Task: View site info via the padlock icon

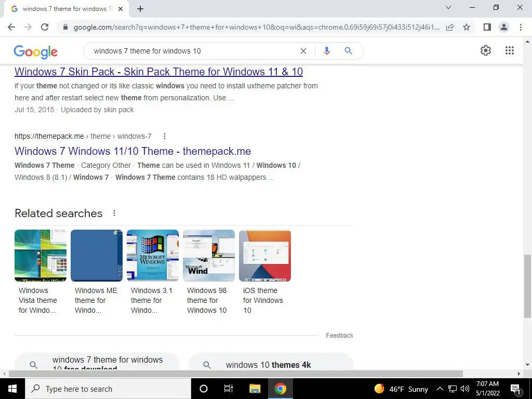Action: pyautogui.click(x=65, y=27)
